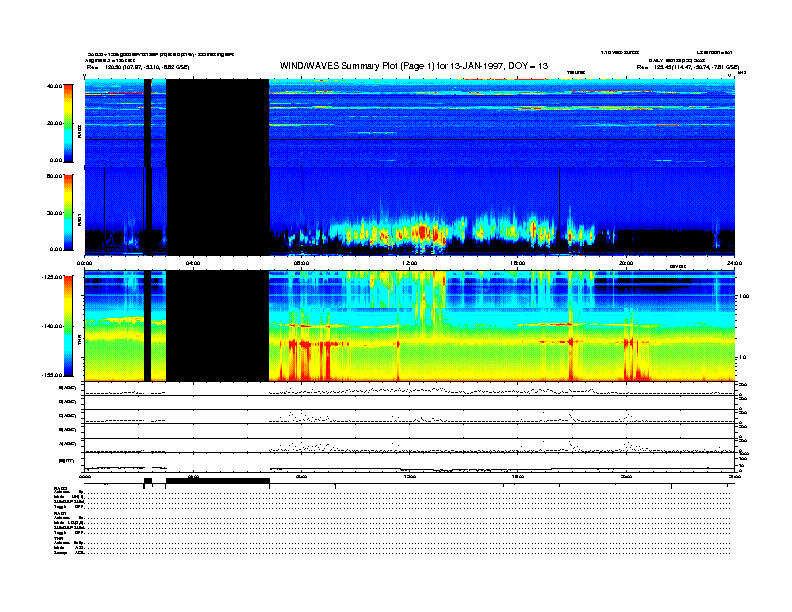This screenshot has width=792, height=612.
Task: Click the RAD1 color scale bar
Action: click(67, 211)
